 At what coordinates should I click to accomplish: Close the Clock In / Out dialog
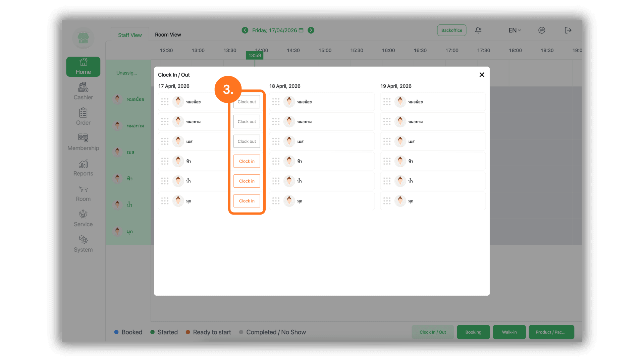click(x=482, y=75)
